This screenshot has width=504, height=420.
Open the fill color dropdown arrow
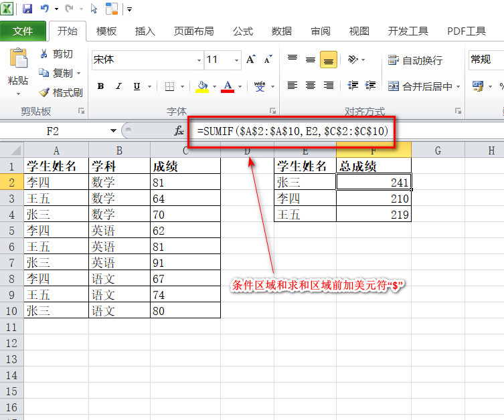coord(214,86)
